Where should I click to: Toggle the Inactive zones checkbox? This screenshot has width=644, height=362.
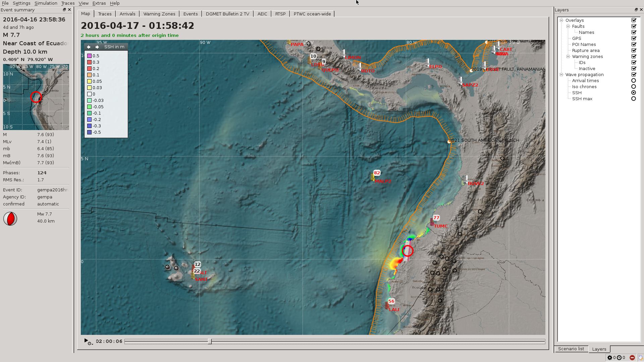click(634, 69)
